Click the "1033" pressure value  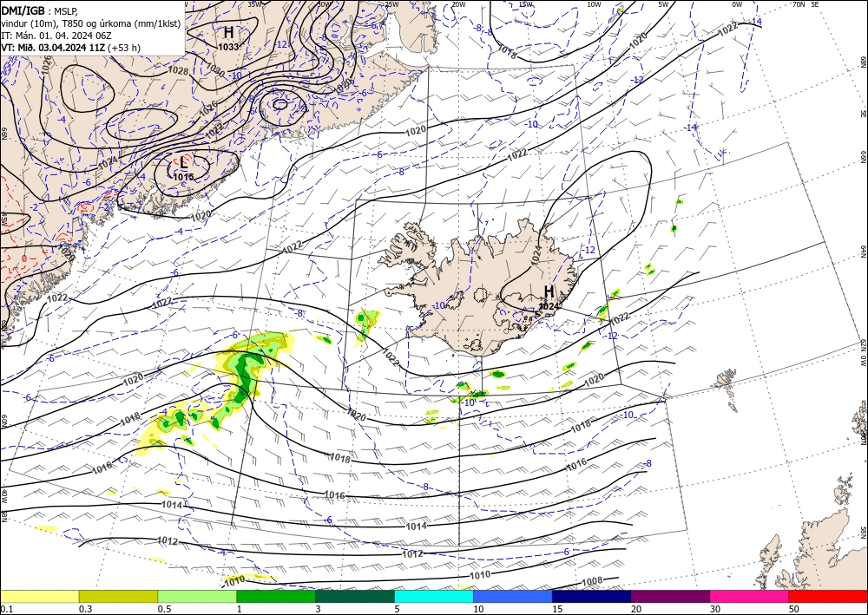click(x=228, y=47)
